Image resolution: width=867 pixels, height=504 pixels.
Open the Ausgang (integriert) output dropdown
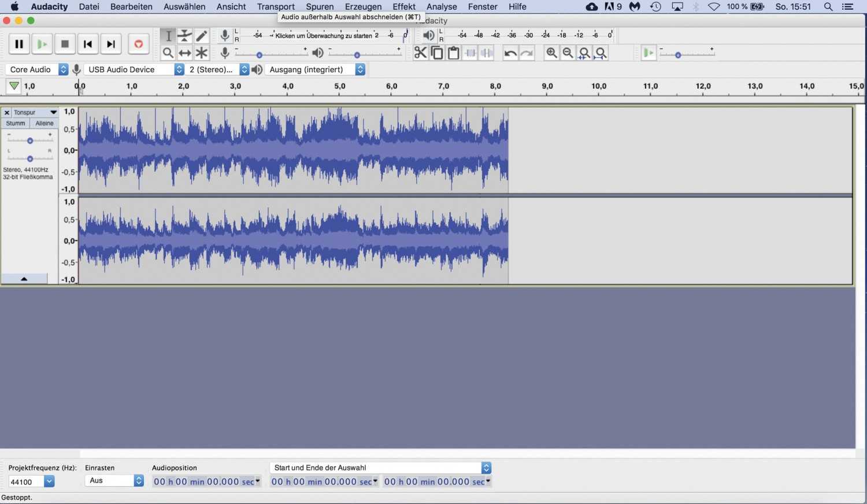click(x=315, y=69)
